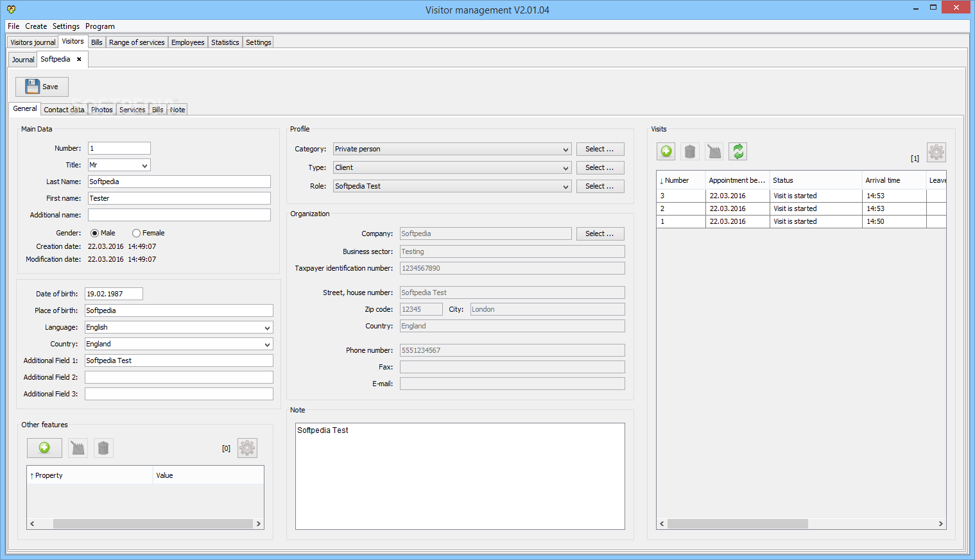Viewport: 975px width, 560px height.
Task: Click inside the Note text area
Action: coord(460,476)
